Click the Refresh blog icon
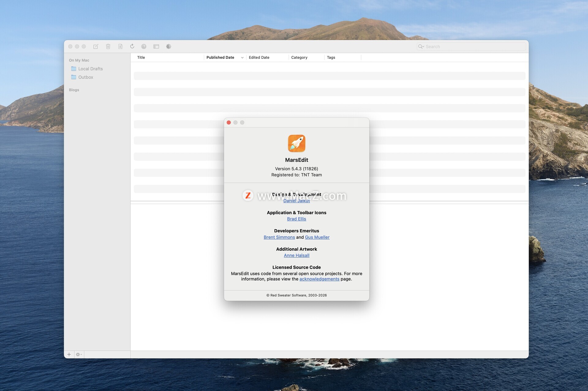This screenshot has height=391, width=588. click(x=132, y=46)
